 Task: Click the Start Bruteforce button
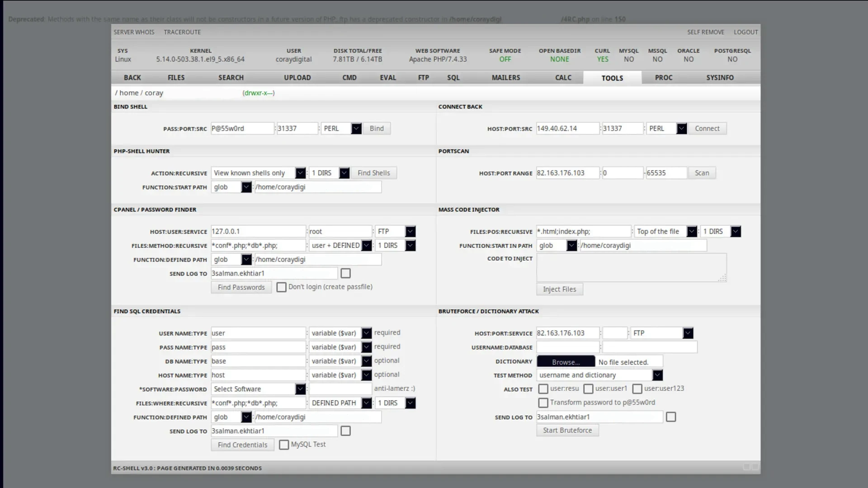click(567, 430)
